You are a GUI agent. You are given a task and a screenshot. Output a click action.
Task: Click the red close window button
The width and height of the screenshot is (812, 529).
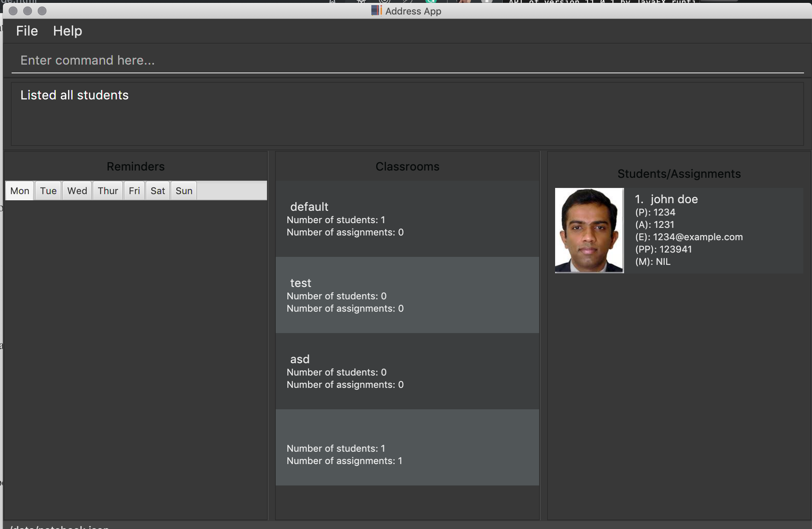tap(13, 11)
